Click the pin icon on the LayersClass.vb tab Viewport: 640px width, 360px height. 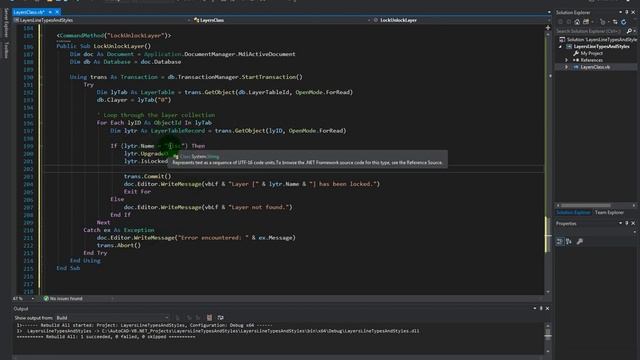click(50, 12)
